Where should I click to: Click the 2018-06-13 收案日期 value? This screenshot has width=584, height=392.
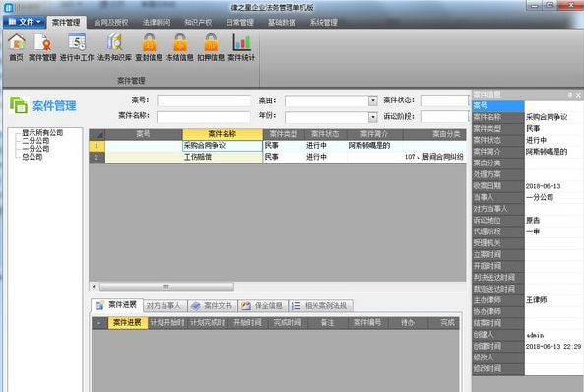[x=543, y=186]
